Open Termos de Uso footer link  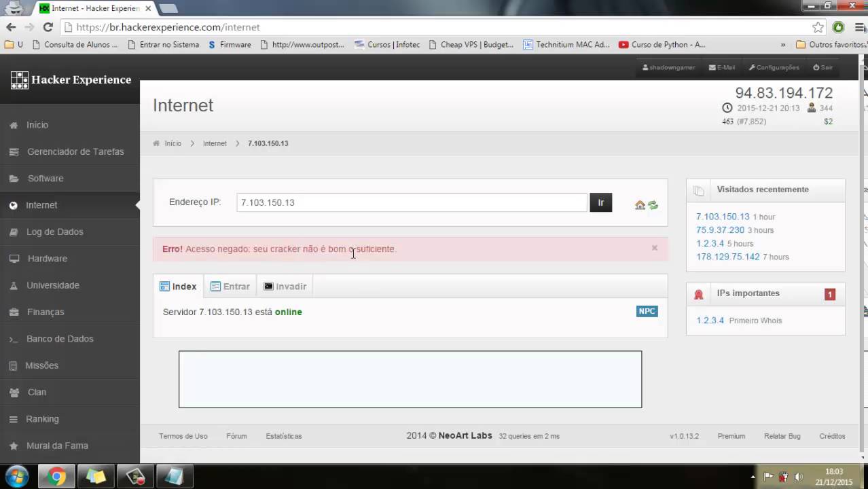click(x=183, y=436)
